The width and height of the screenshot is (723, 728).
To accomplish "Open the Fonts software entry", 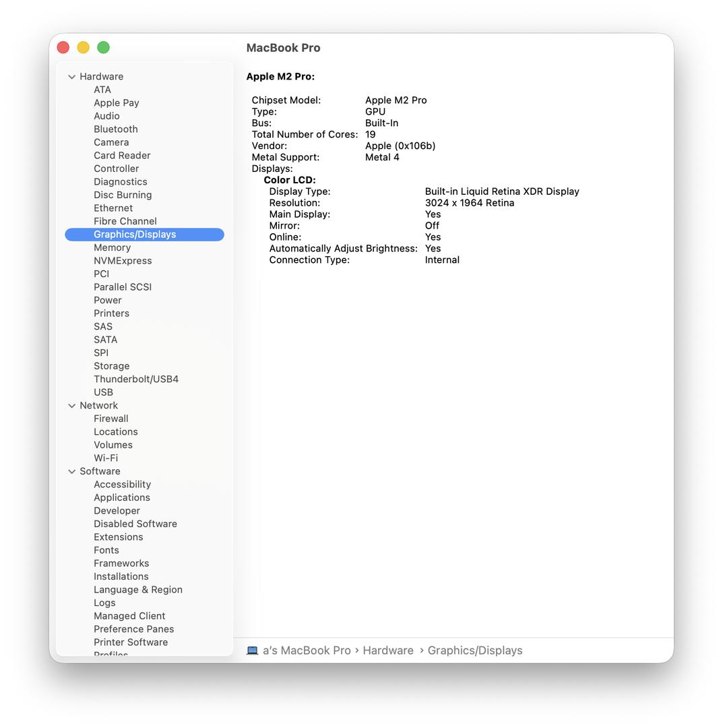I will coord(106,550).
